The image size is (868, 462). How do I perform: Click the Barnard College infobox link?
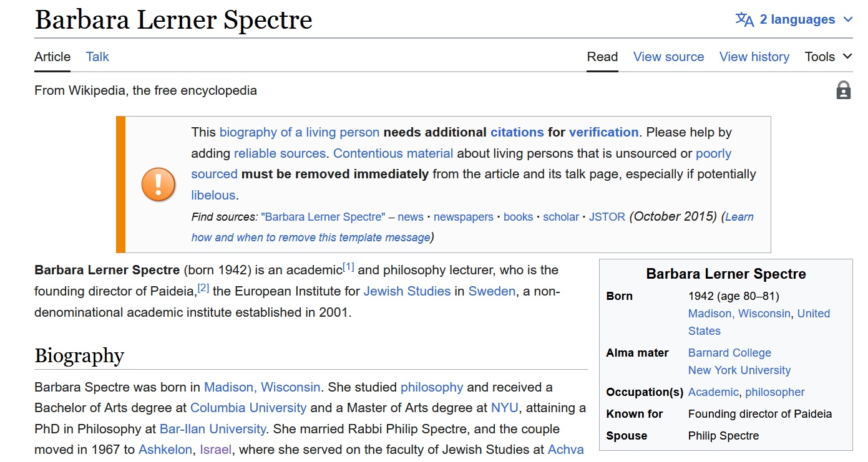pyautogui.click(x=729, y=353)
